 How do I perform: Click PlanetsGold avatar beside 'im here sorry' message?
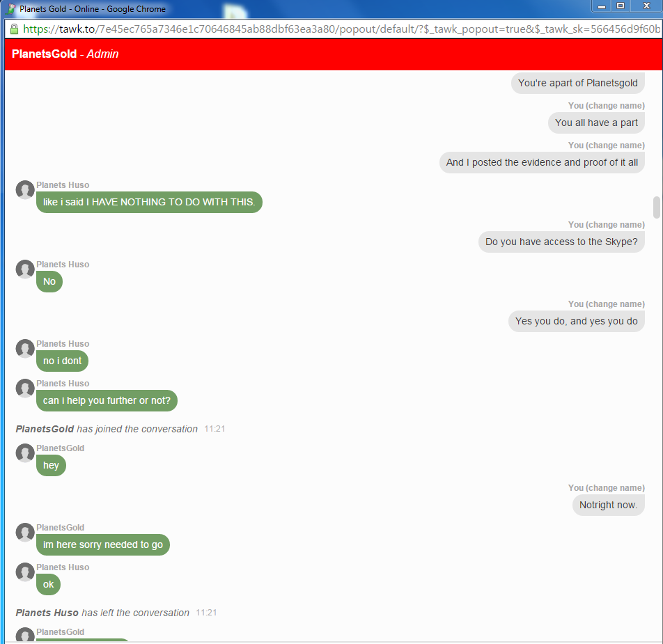(25, 533)
